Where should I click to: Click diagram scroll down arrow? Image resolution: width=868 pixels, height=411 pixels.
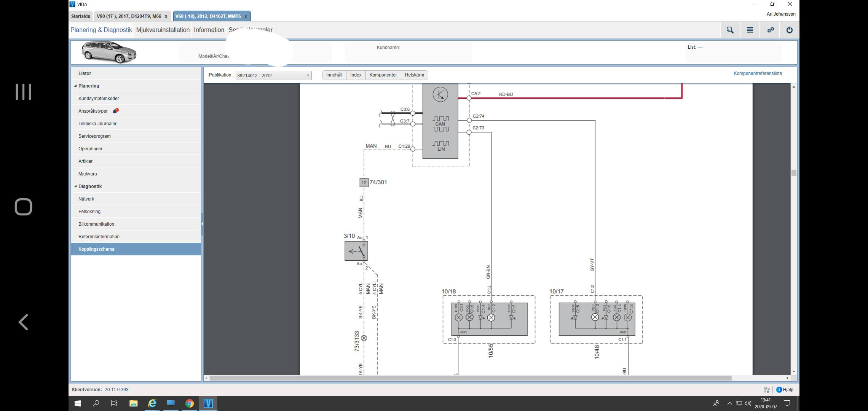point(794,371)
